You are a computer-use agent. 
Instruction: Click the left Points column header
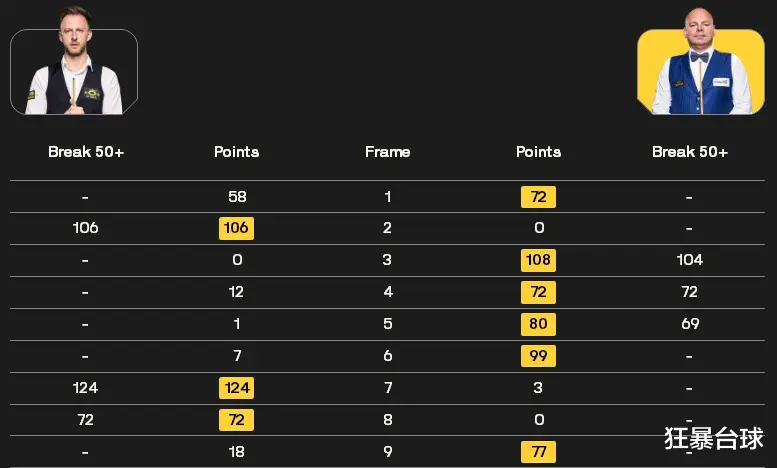tap(236, 152)
